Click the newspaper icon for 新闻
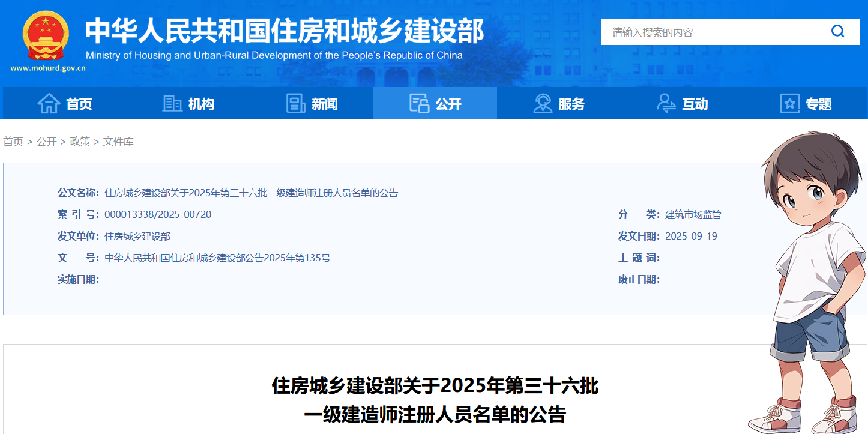Viewport: 868px width, 434px height. point(295,104)
